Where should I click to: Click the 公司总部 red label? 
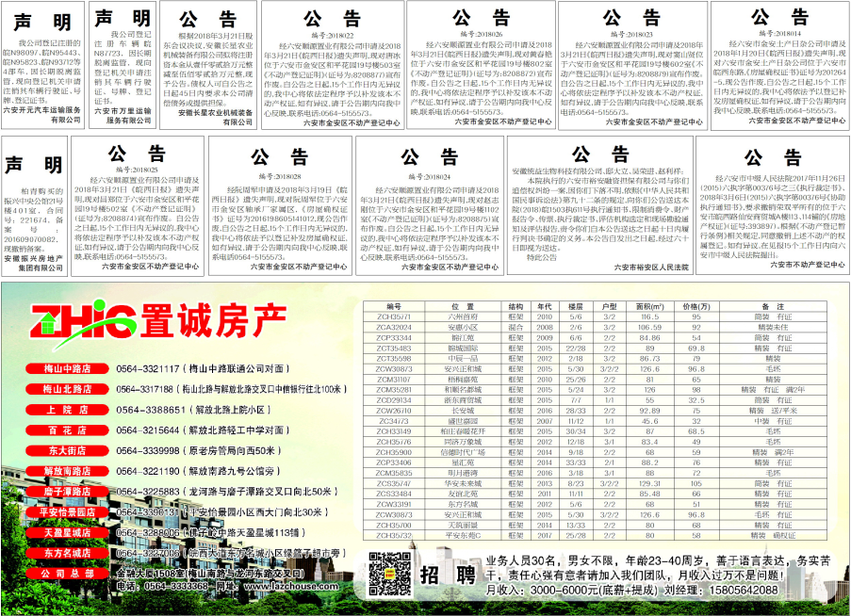coord(65,573)
